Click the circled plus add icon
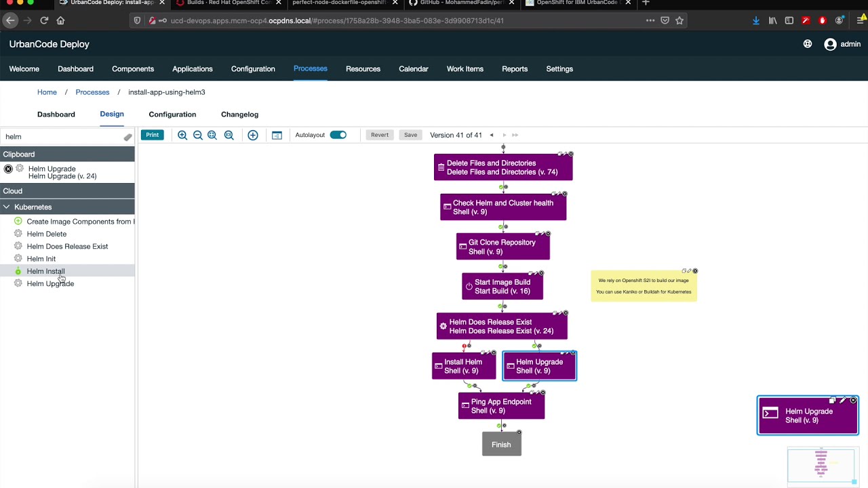This screenshot has width=868, height=488. (x=253, y=135)
